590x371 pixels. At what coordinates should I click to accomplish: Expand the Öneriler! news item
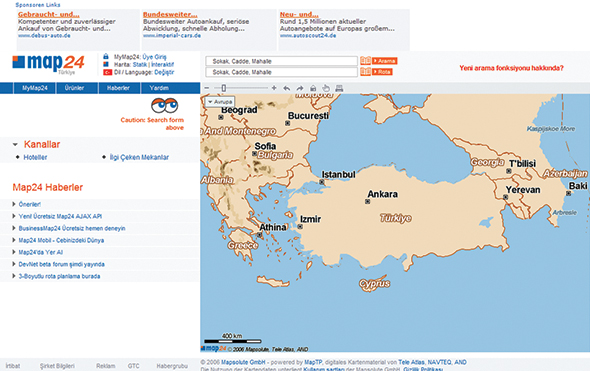coord(14,204)
